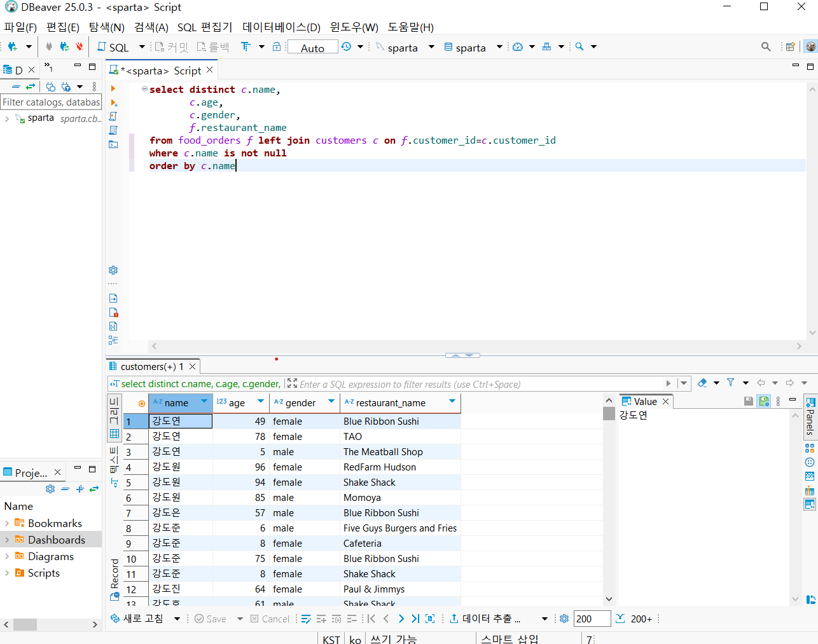Toggle value viewer panel icon at right

(x=810, y=504)
